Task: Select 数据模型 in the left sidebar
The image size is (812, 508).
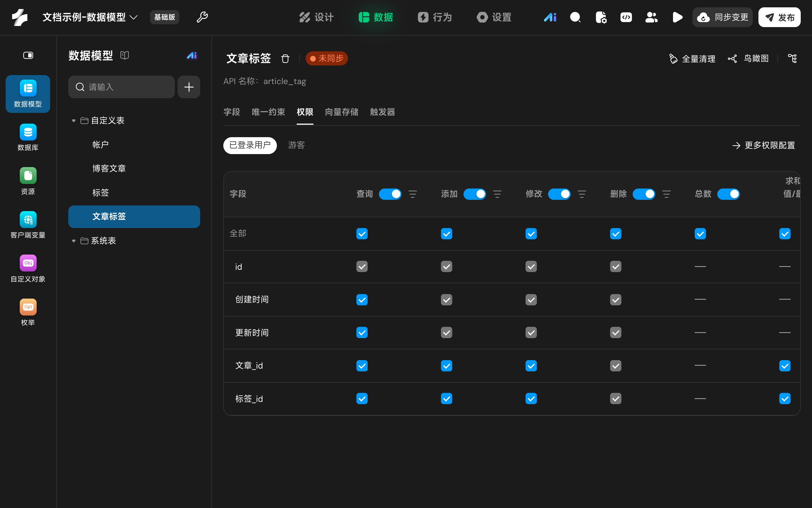Action: tap(28, 94)
